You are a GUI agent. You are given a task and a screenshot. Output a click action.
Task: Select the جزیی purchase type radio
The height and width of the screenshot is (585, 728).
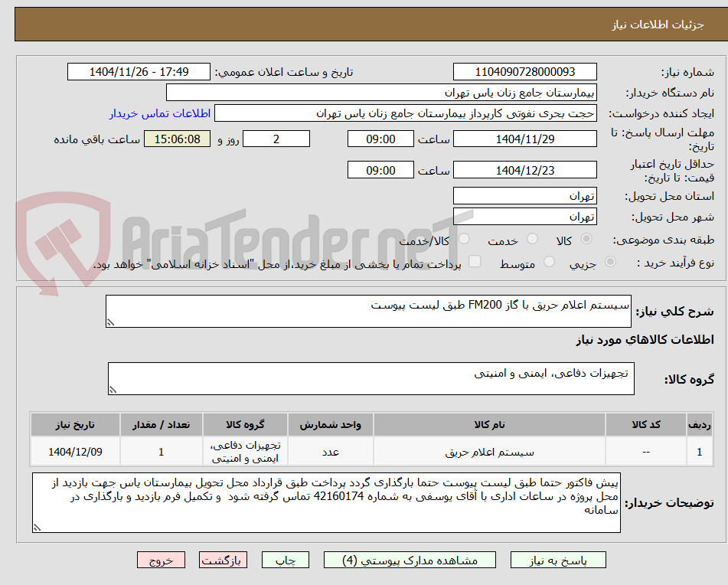(610, 262)
